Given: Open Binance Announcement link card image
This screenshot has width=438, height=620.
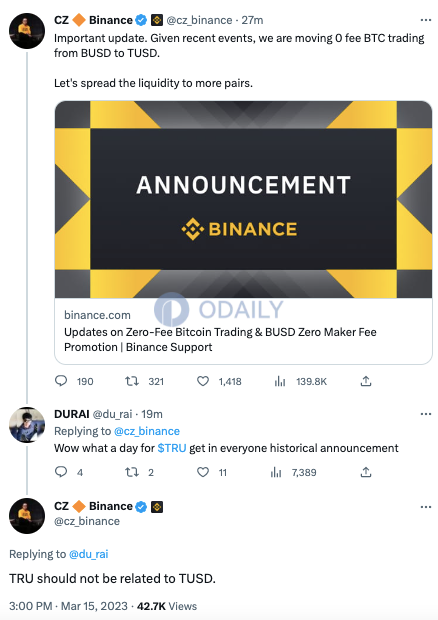Looking at the screenshot, I should pyautogui.click(x=243, y=199).
